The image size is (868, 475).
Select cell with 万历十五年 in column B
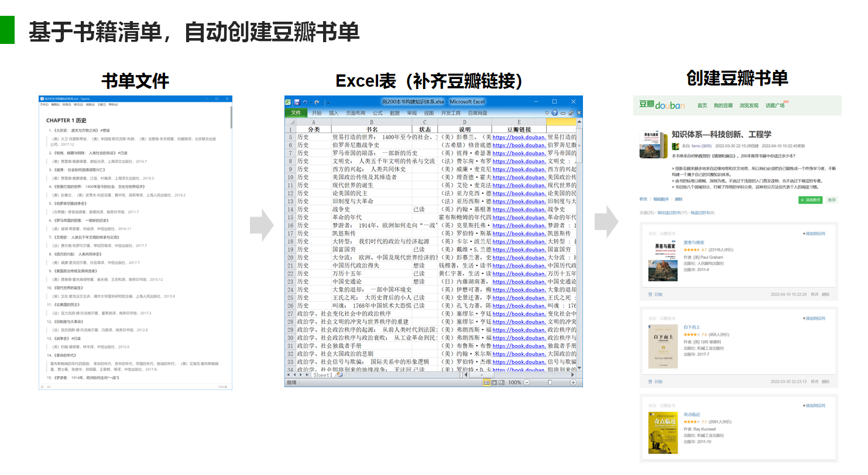(372, 274)
